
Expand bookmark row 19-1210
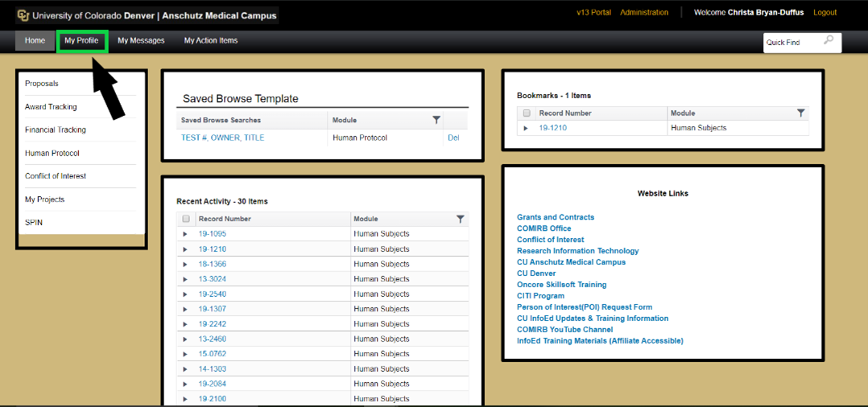pos(526,128)
